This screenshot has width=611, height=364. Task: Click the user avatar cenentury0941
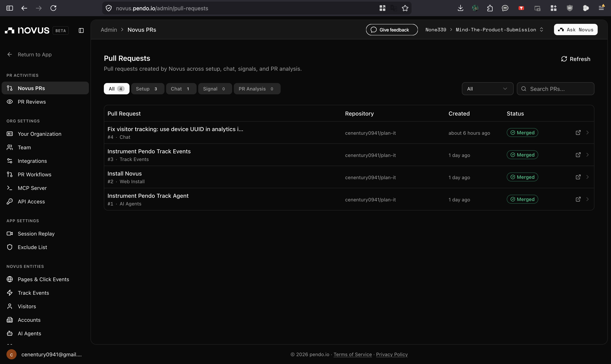[x=11, y=355]
